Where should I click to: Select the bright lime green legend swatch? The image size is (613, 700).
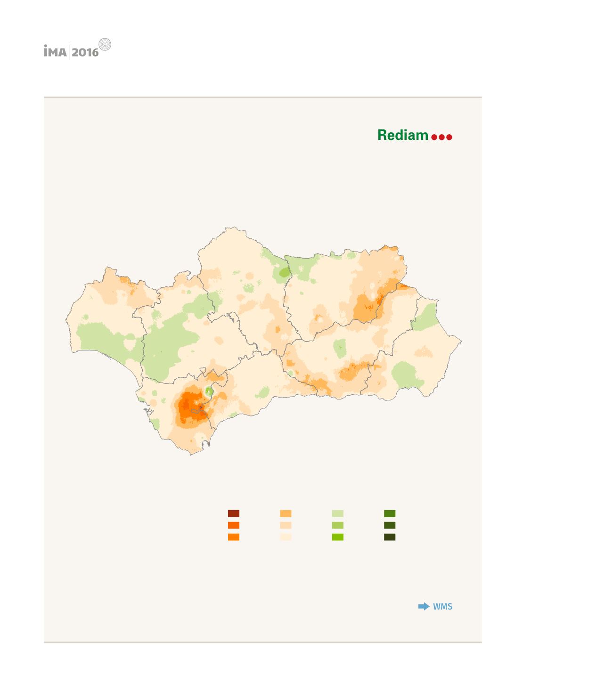click(x=338, y=537)
